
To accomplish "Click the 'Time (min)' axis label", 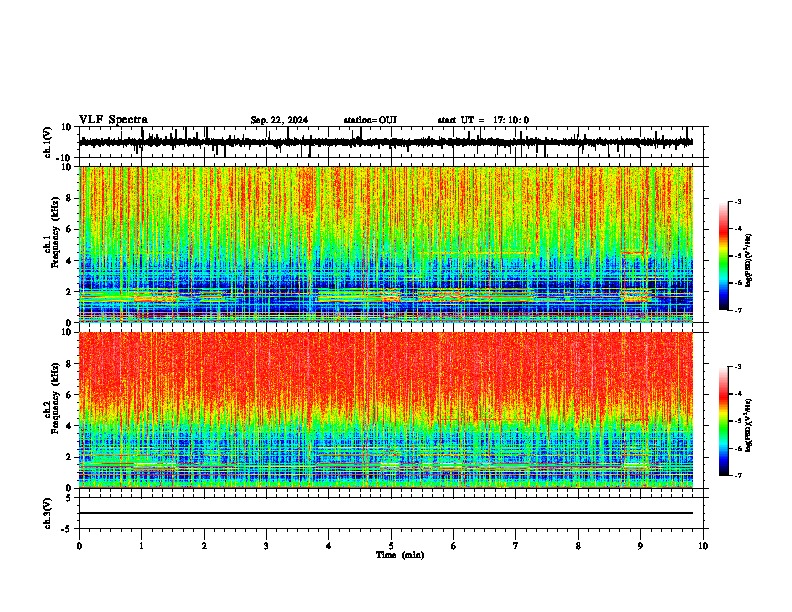I will pos(400,555).
